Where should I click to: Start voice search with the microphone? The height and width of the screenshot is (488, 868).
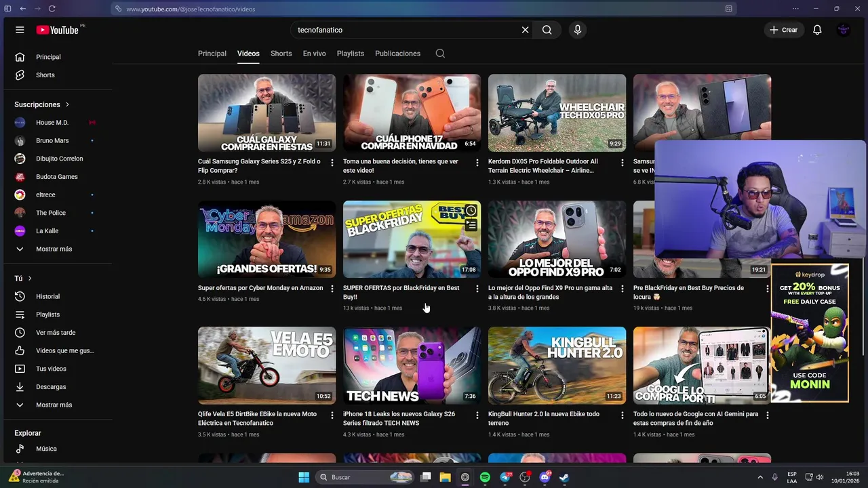click(577, 30)
